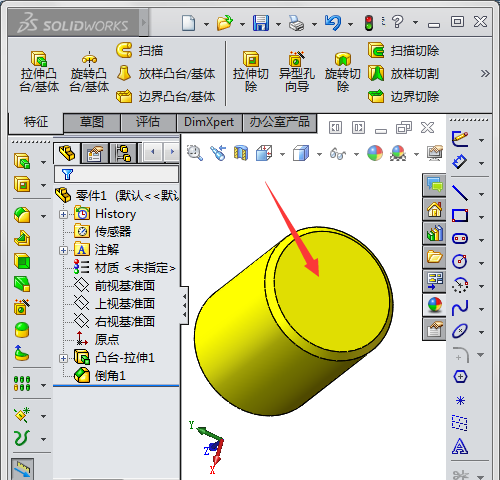The image size is (500, 480).
Task: Click the Previous View icon
Action: point(218,153)
